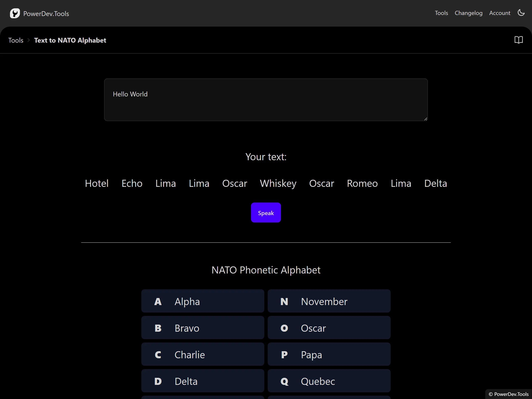Click the Hotel word in output
This screenshot has height=399, width=532.
(97, 183)
